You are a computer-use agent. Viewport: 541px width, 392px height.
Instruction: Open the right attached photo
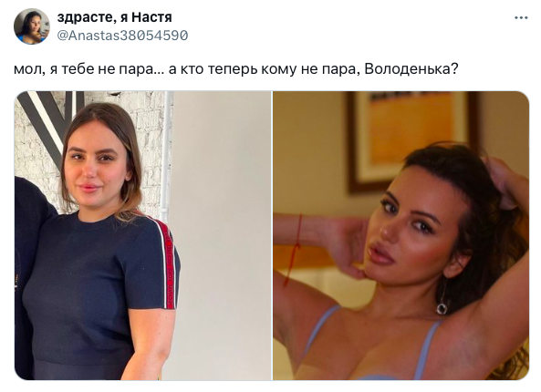401,235
